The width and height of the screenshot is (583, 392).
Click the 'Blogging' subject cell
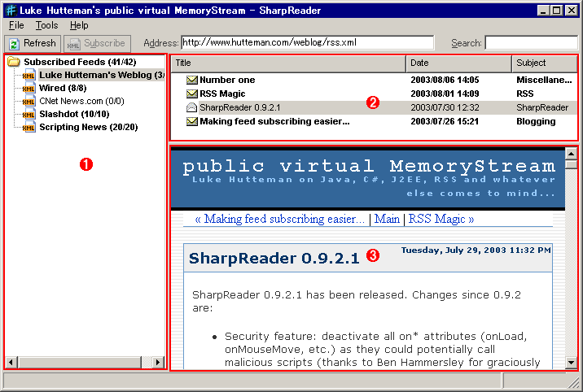point(536,121)
